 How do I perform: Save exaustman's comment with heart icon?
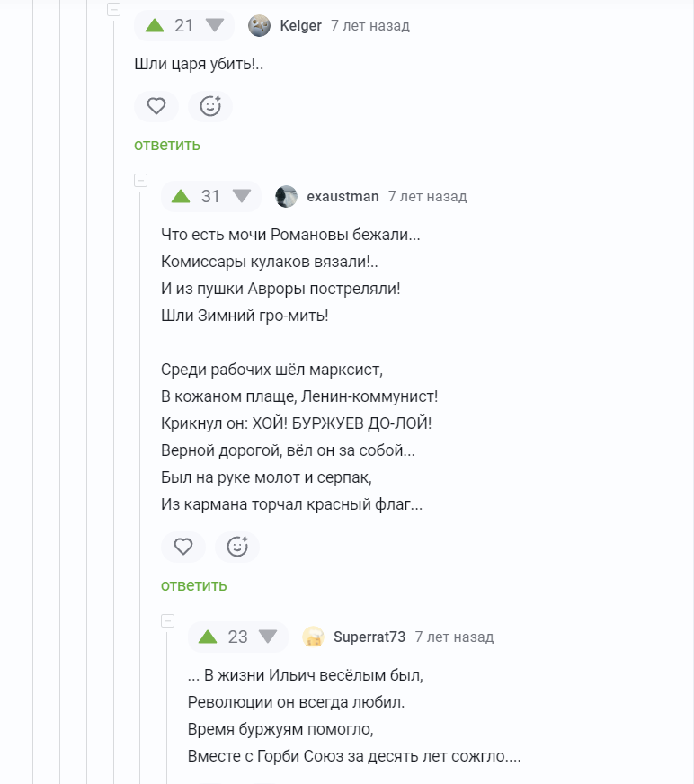pos(183,547)
